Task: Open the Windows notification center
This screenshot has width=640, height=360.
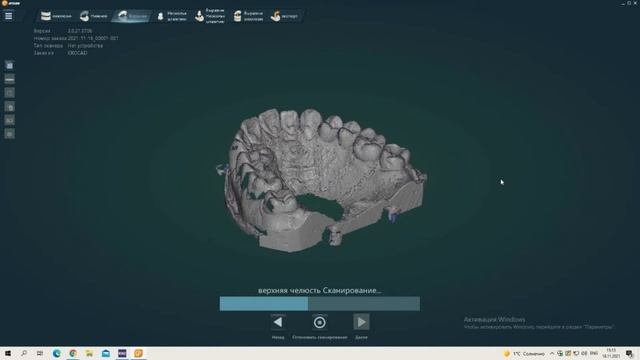Action: click(630, 353)
